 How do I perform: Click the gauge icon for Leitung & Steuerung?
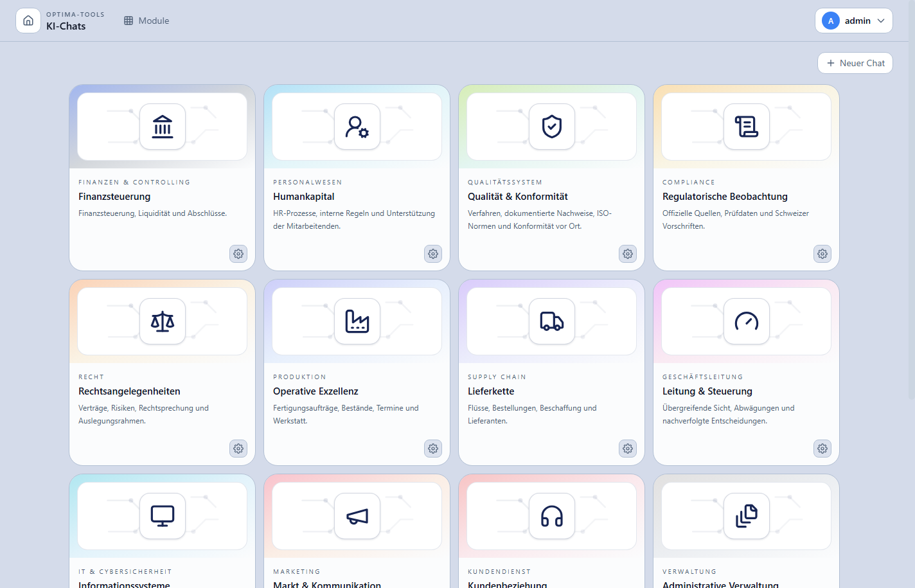point(747,321)
